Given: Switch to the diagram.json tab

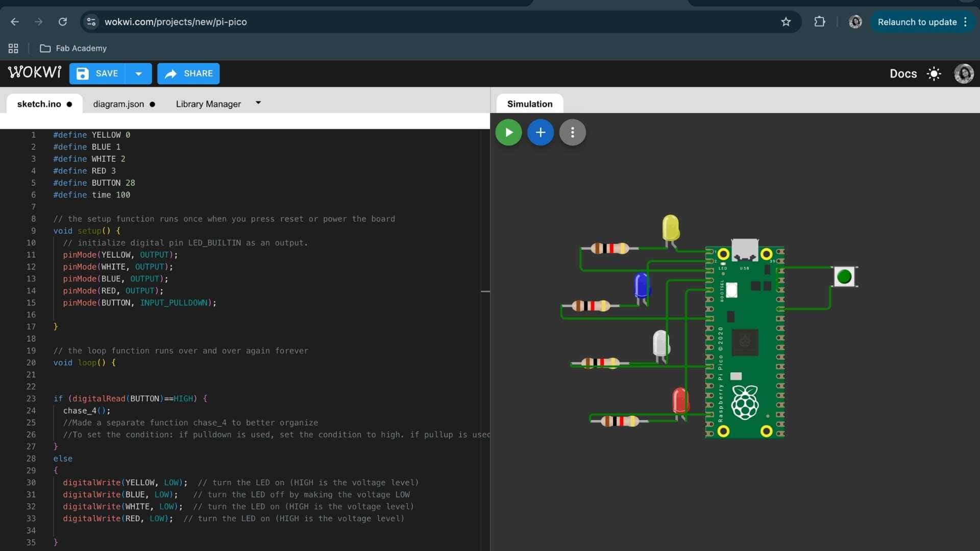Looking at the screenshot, I should tap(118, 104).
